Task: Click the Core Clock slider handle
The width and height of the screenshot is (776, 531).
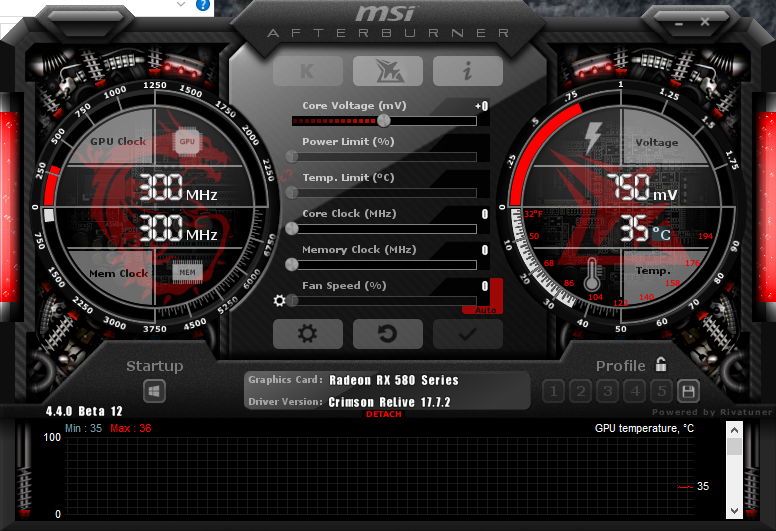Action: 292,228
